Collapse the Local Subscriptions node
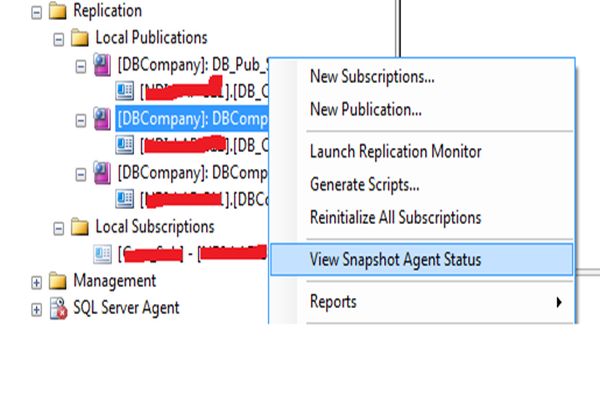Viewport: 600px width, 408px height. click(x=59, y=229)
